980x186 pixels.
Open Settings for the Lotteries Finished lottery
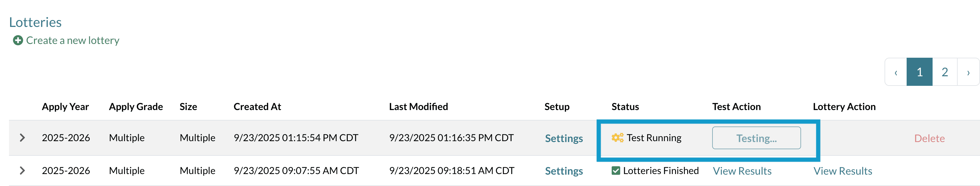point(563,171)
